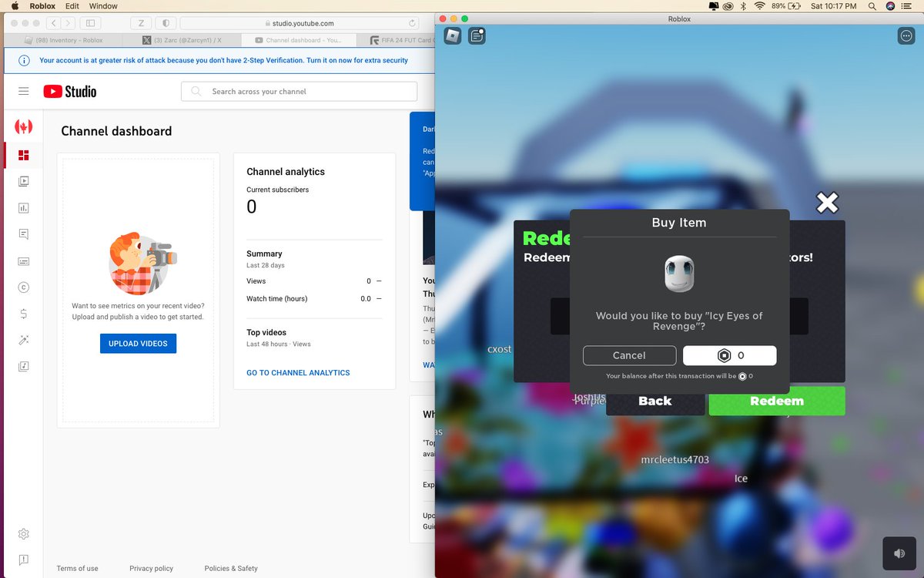This screenshot has height=578, width=924.
Task: Select the Channel dashboard tab
Action: (299, 40)
